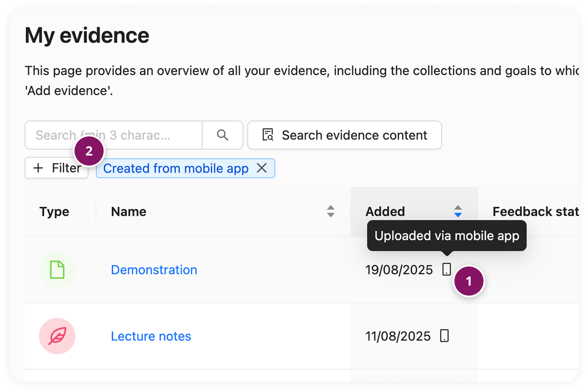This screenshot has width=588, height=392.
Task: Open Search evidence content
Action: (344, 135)
